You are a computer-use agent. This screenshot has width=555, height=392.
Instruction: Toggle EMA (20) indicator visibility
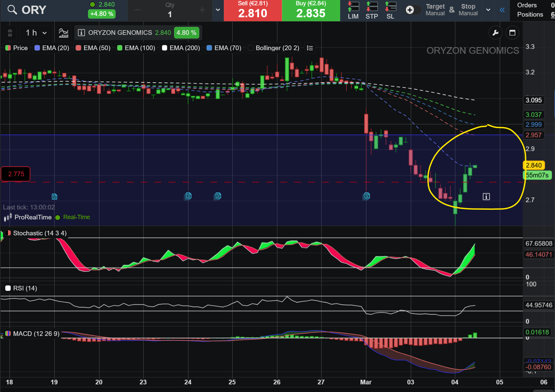(52, 48)
